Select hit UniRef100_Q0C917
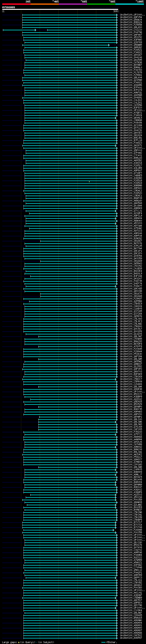This screenshot has height=644, width=146. point(131,329)
